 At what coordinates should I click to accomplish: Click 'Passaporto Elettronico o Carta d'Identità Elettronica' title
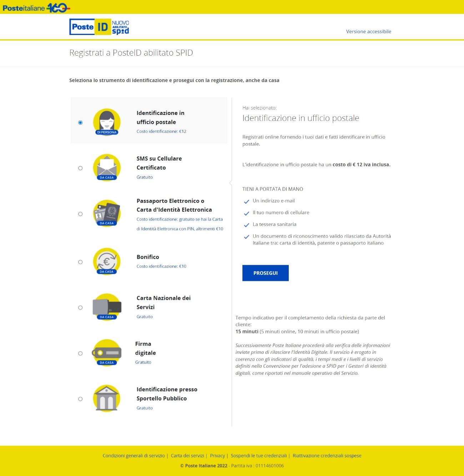click(174, 205)
